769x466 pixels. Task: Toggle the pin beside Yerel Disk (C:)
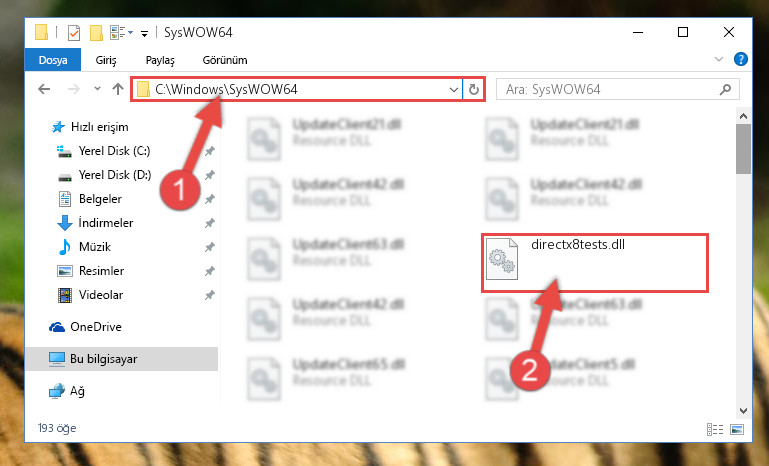209,151
